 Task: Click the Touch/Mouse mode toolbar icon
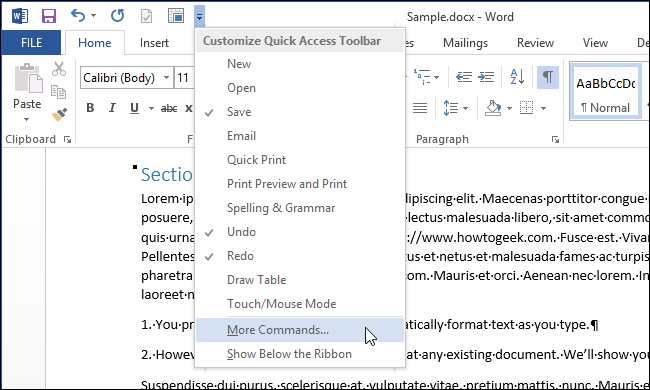[x=176, y=16]
